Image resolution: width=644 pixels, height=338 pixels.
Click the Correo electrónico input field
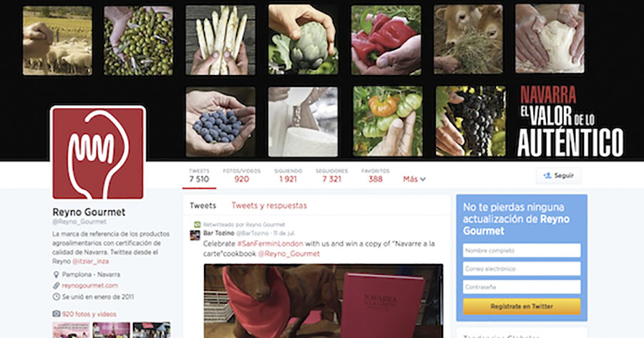click(x=522, y=269)
